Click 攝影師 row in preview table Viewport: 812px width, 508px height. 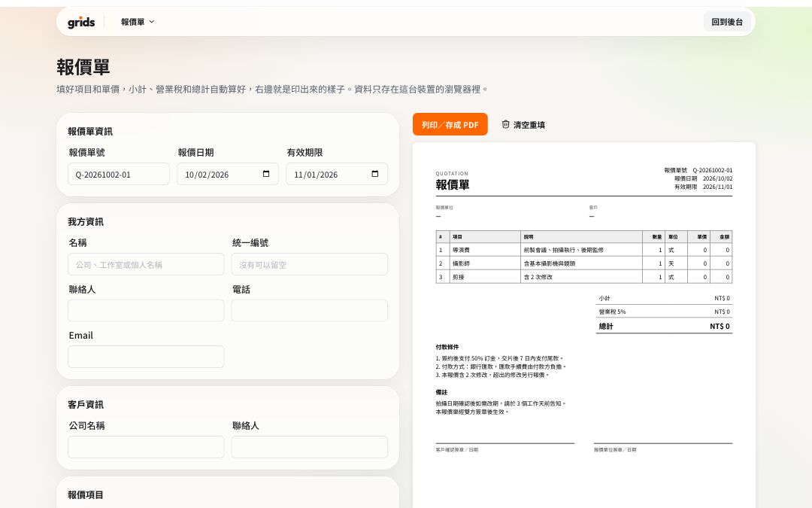coord(584,263)
